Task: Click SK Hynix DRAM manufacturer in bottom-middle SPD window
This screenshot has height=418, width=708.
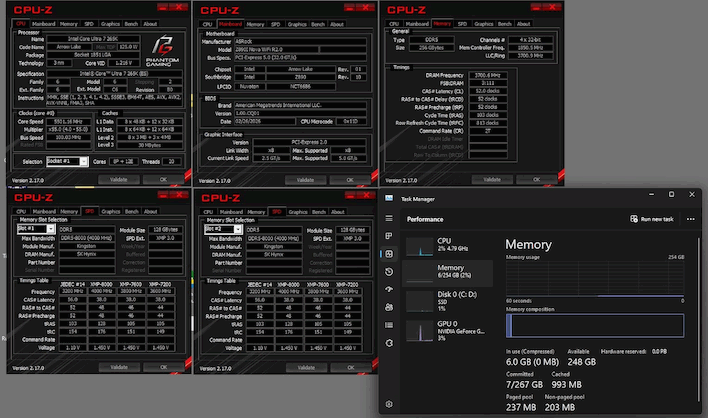Action: pos(273,255)
